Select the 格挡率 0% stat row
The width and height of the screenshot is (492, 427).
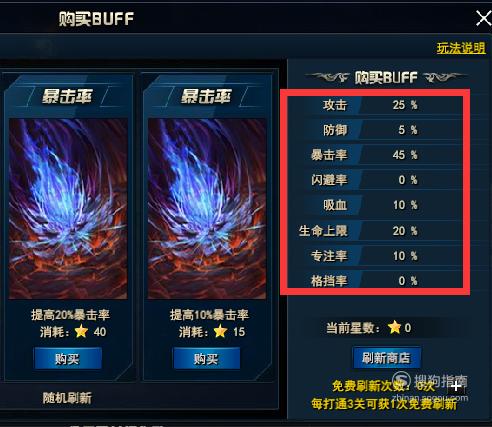coord(375,281)
